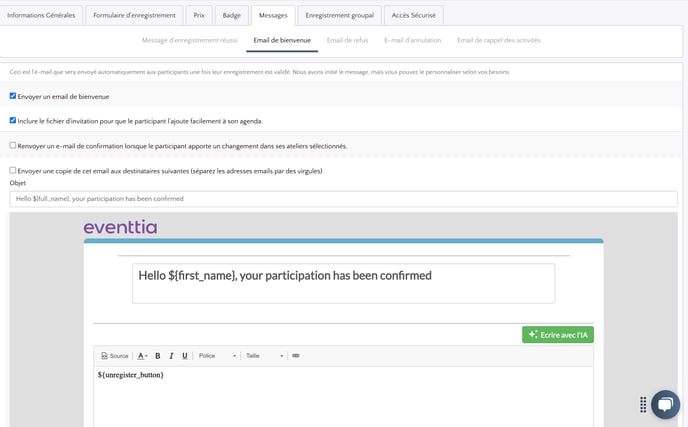Open the Taille size dropdown

tap(264, 356)
